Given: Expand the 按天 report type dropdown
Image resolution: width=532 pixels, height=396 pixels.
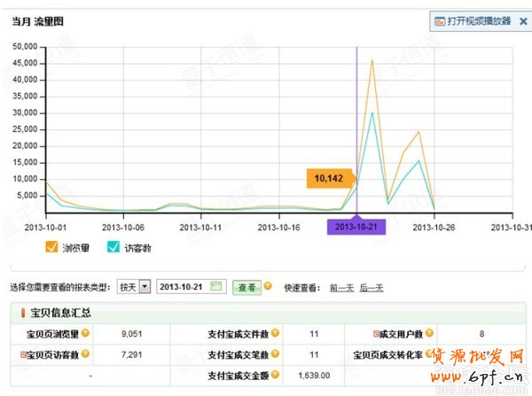Looking at the screenshot, I should coord(145,287).
